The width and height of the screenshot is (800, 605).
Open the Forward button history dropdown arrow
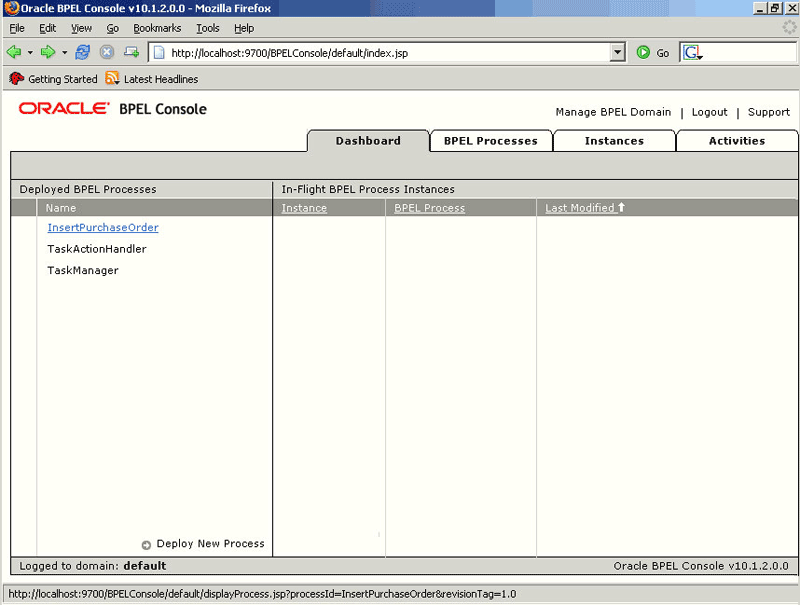click(64, 53)
